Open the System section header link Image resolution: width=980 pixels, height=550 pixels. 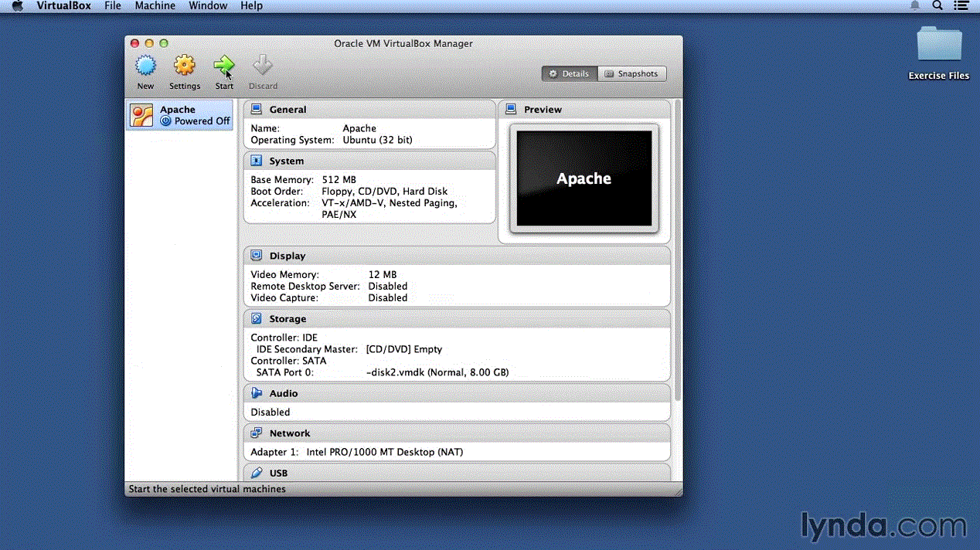point(286,161)
